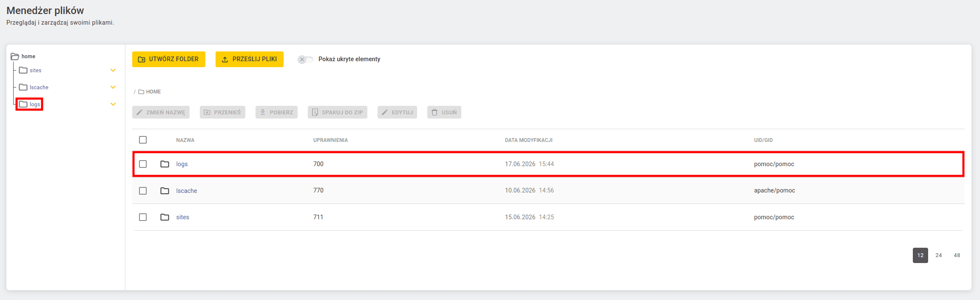Click the folder icon in the lscache table row

(x=165, y=191)
